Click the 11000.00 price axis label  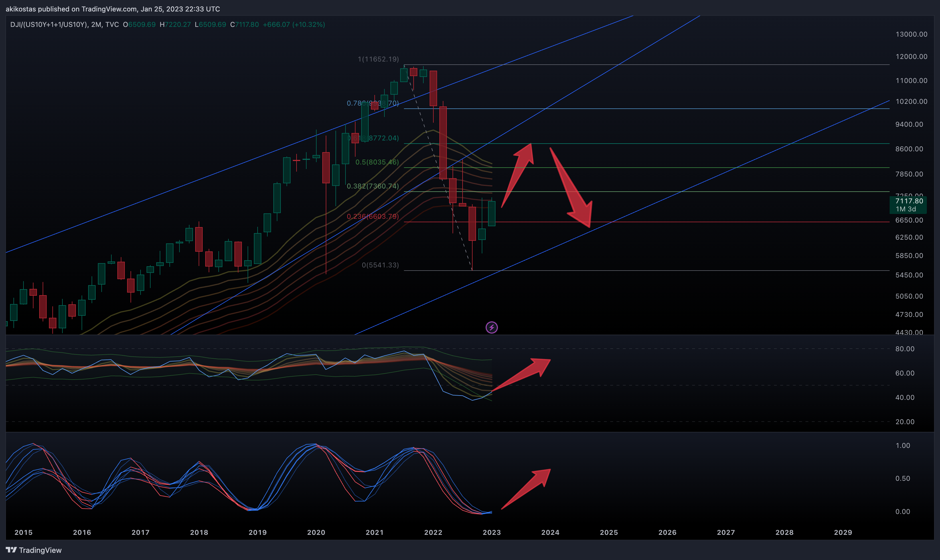pos(911,81)
